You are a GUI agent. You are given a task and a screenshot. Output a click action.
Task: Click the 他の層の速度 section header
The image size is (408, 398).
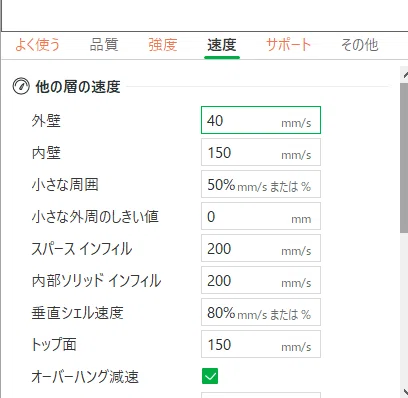pos(78,87)
